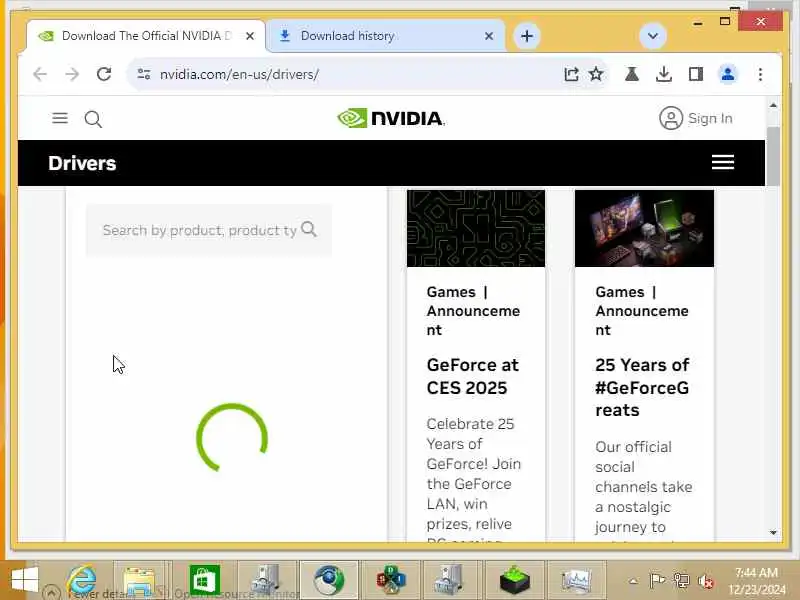Open the 25 Years of GeForce thumbnail image
Screen dimensions: 800x600
tap(644, 229)
